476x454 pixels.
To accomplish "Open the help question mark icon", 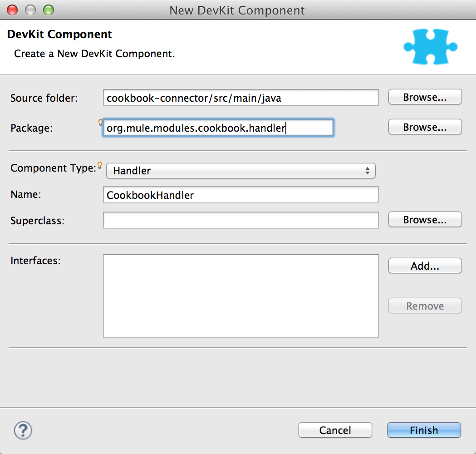I will [22, 430].
